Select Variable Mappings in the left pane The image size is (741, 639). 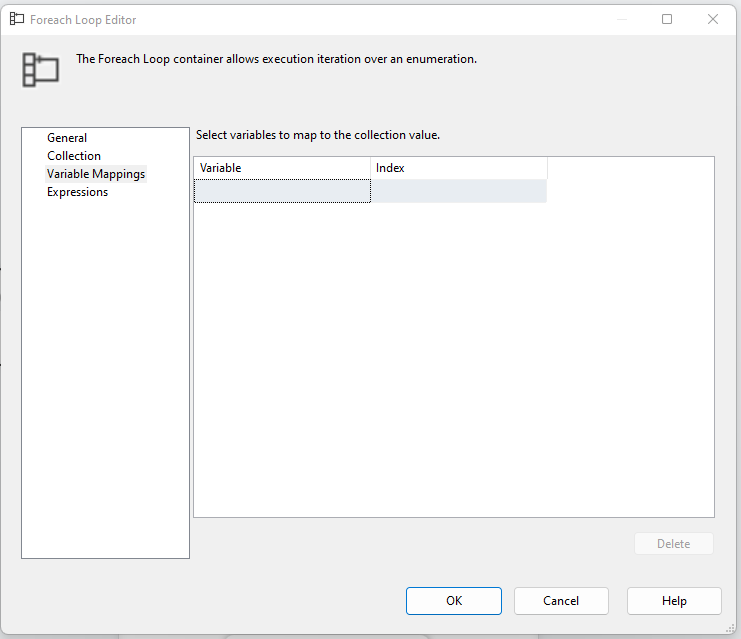(x=96, y=174)
